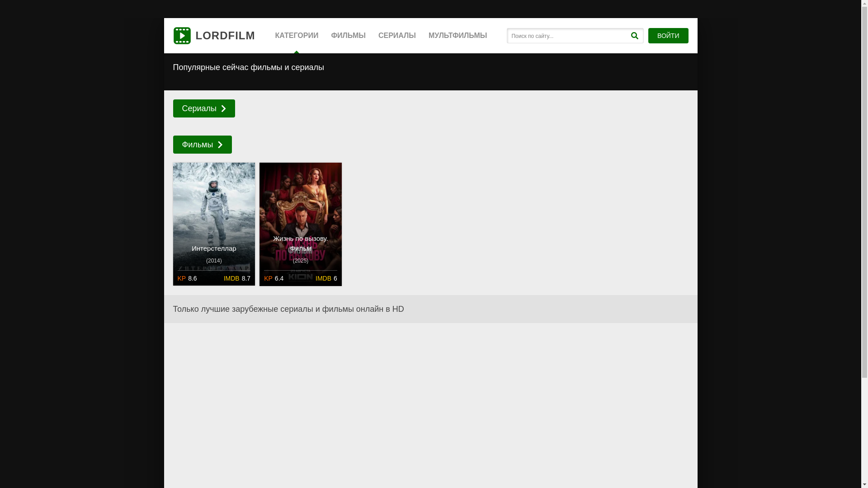Open the green Сериалы section button
The height and width of the screenshot is (488, 868).
pyautogui.click(x=204, y=108)
